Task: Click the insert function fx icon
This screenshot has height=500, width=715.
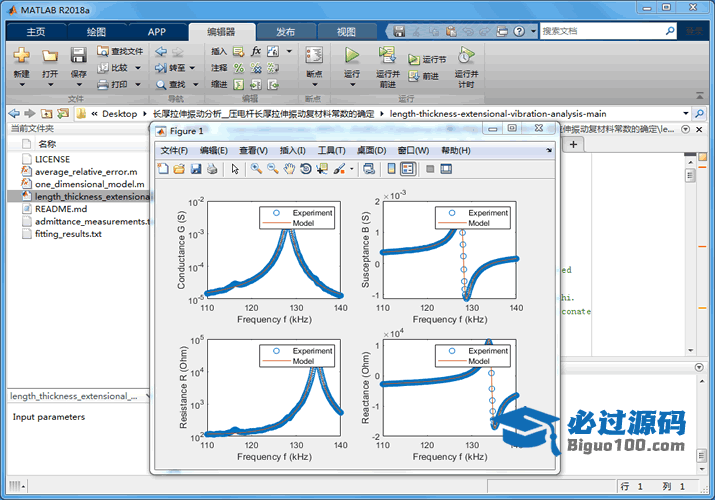Action: (x=256, y=51)
